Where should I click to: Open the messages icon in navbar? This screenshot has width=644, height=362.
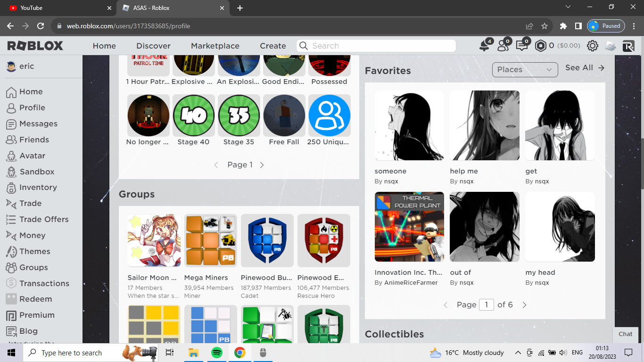pyautogui.click(x=522, y=46)
